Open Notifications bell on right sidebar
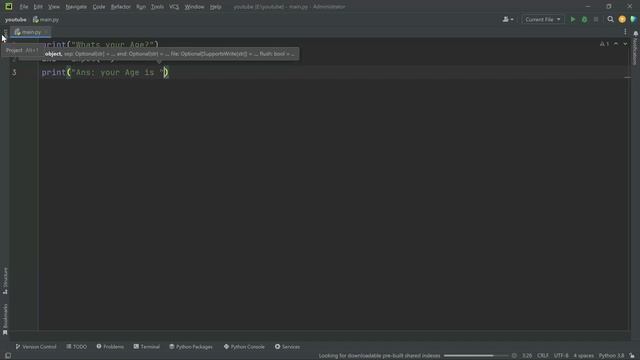This screenshot has height=360, width=640. pyautogui.click(x=636, y=33)
